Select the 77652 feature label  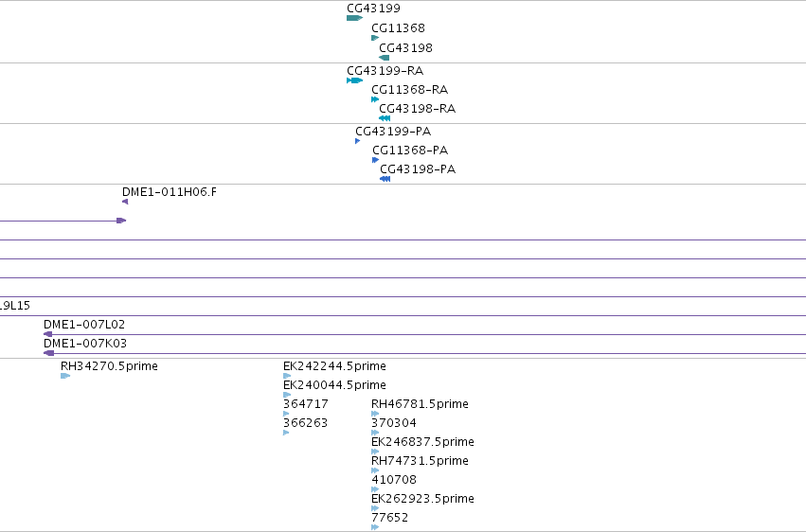[x=389, y=518]
